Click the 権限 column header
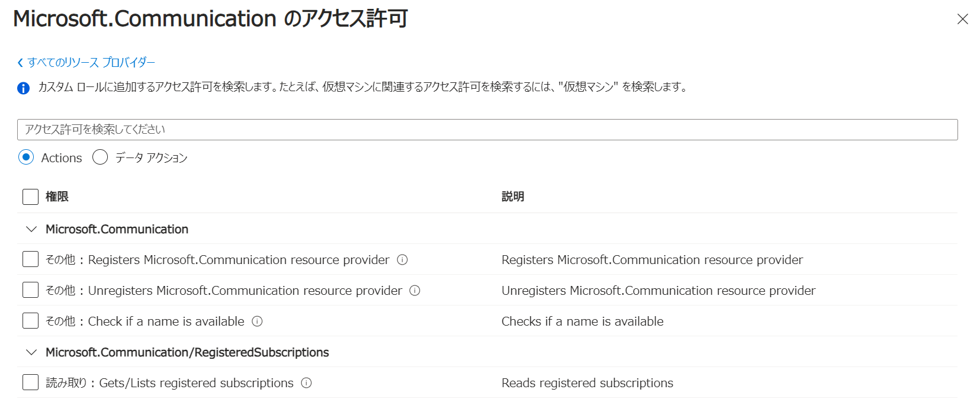This screenshot has height=402, width=980. click(x=57, y=197)
